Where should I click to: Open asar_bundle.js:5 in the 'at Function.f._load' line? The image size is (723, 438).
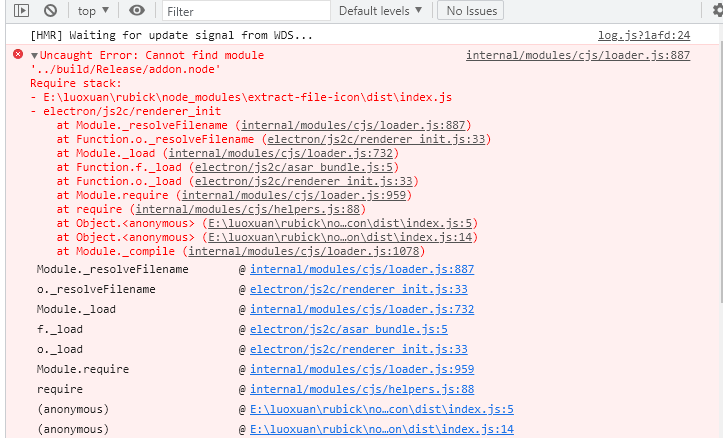pyautogui.click(x=294, y=167)
